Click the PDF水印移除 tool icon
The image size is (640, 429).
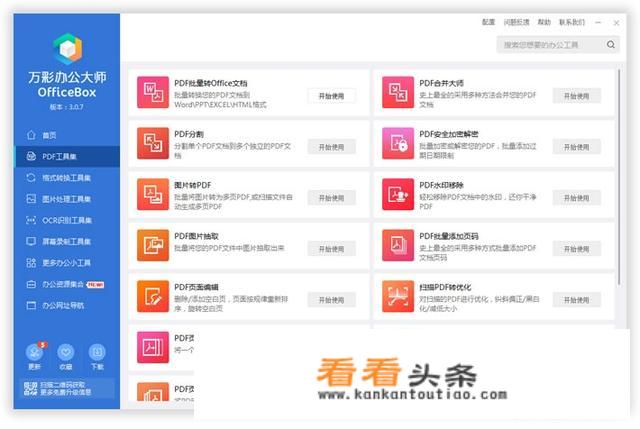click(x=398, y=194)
